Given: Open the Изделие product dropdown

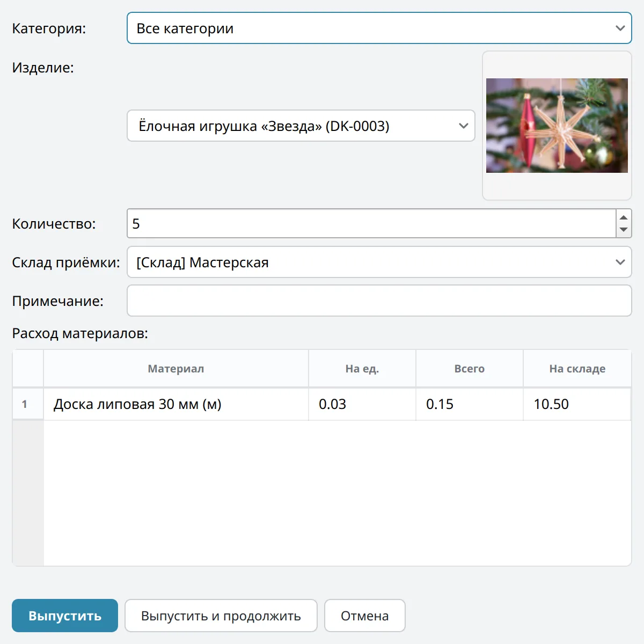Looking at the screenshot, I should click(x=301, y=126).
